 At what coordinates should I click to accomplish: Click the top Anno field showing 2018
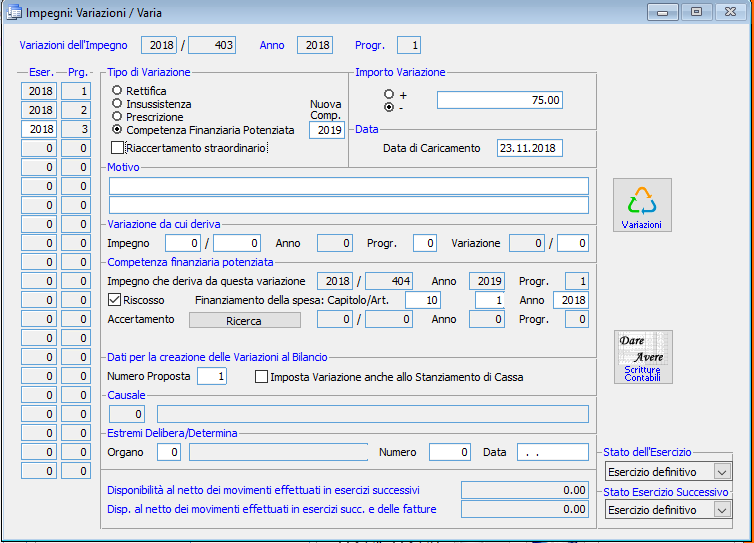[x=315, y=45]
